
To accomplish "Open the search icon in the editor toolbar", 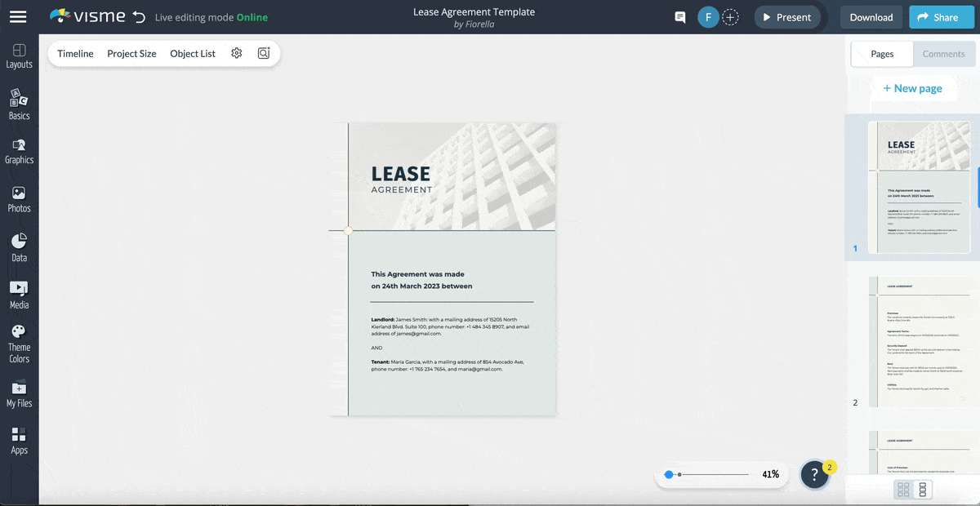I will point(263,52).
